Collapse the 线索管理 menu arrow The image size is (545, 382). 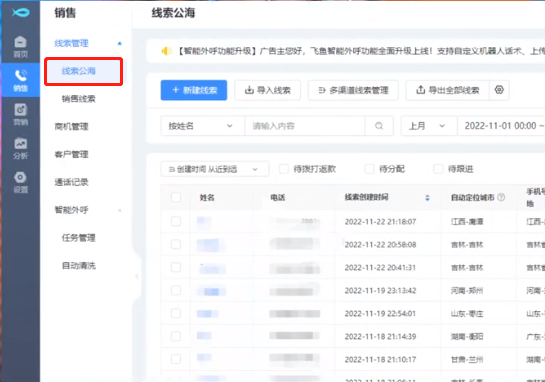point(120,43)
